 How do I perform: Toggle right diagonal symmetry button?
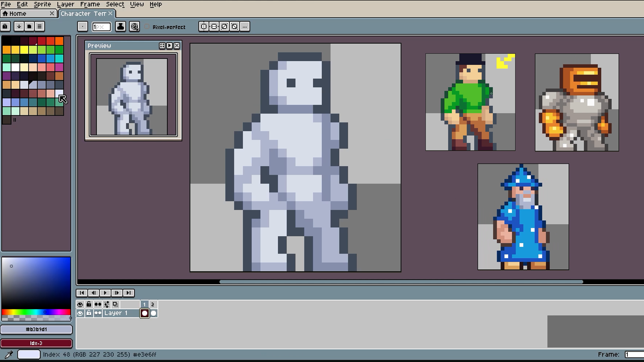(224, 26)
